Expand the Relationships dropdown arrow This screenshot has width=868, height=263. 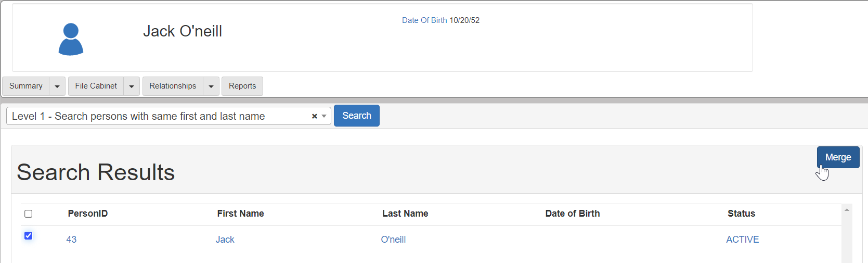[211, 86]
